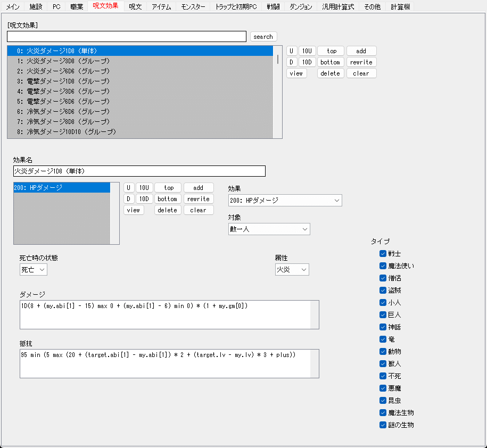The width and height of the screenshot is (487, 448).
Task: Toggle the 竜 checkbox
Action: [x=383, y=339]
